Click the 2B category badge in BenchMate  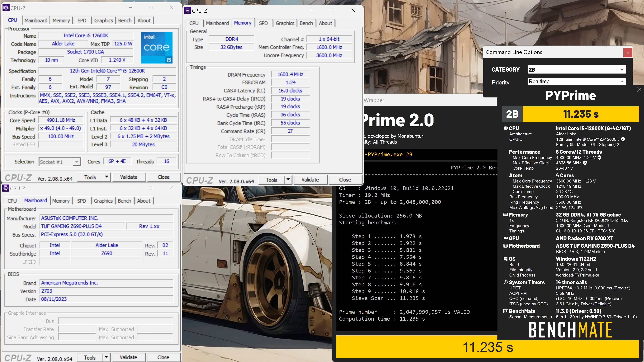pos(513,114)
